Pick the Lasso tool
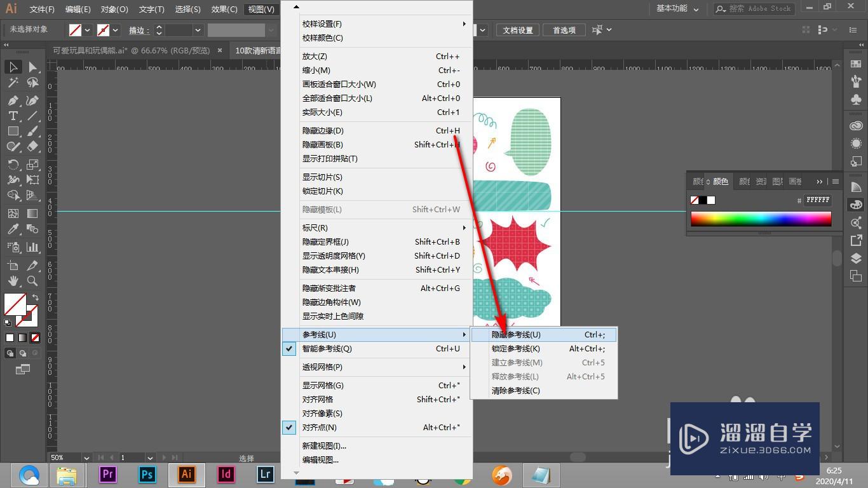This screenshot has width=868, height=488. click(32, 83)
